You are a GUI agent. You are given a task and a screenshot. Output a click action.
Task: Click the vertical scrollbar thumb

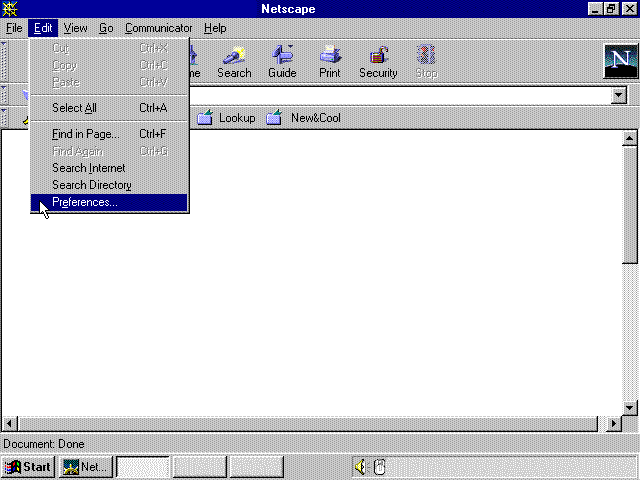629,205
